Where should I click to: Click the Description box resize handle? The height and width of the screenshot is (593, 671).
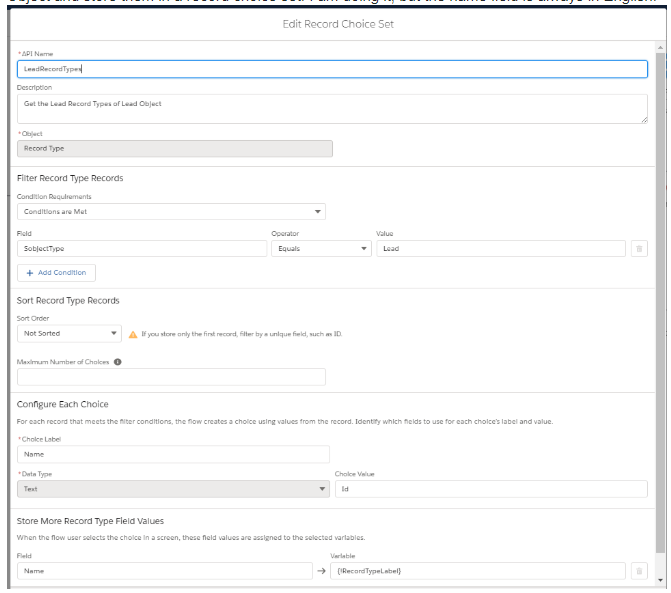643,119
